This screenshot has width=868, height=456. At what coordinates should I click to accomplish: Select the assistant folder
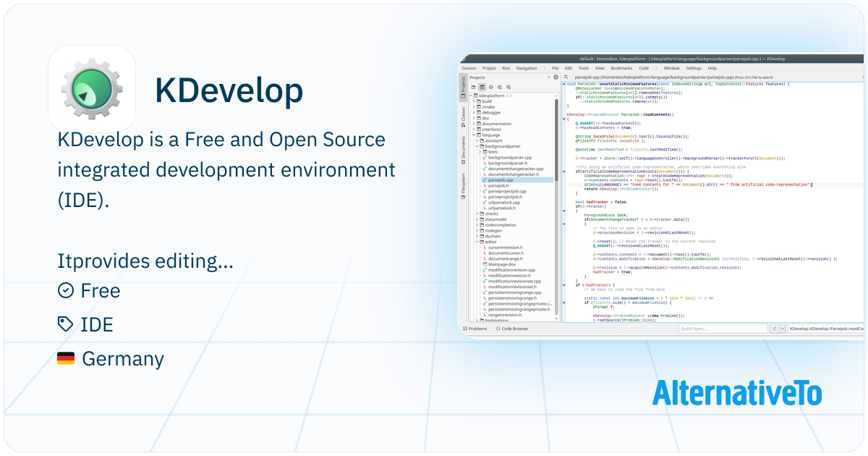click(493, 140)
